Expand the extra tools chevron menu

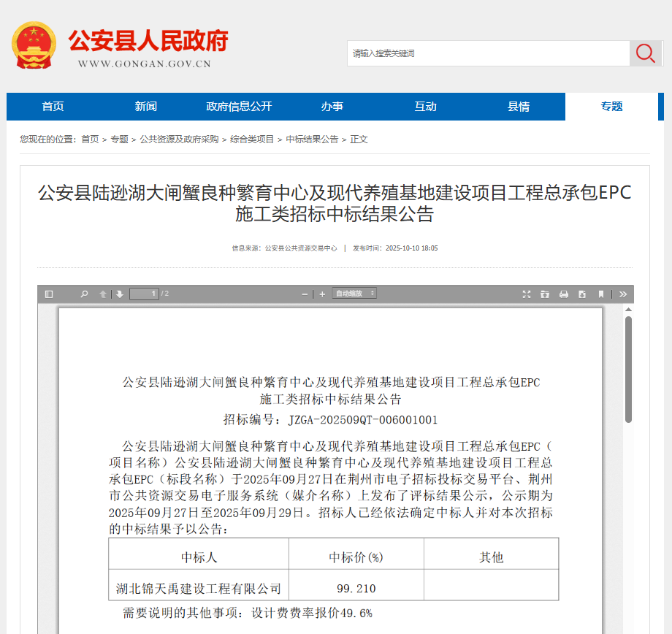point(622,294)
